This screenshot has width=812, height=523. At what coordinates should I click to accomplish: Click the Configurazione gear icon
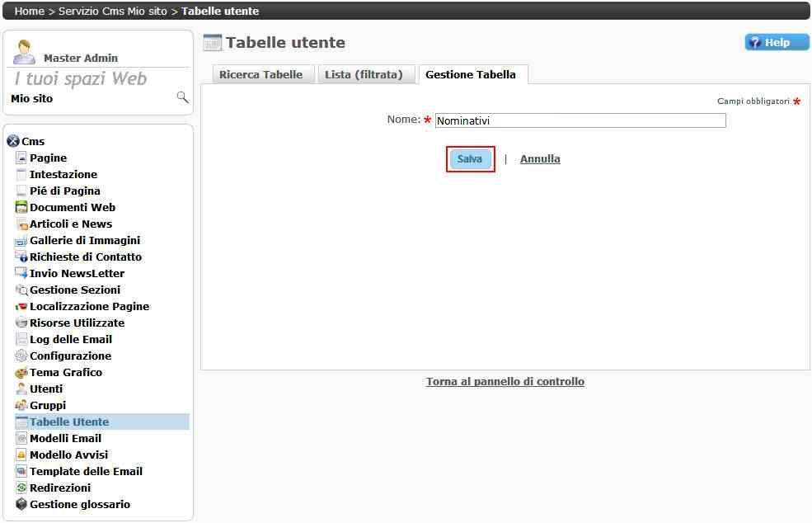point(22,356)
